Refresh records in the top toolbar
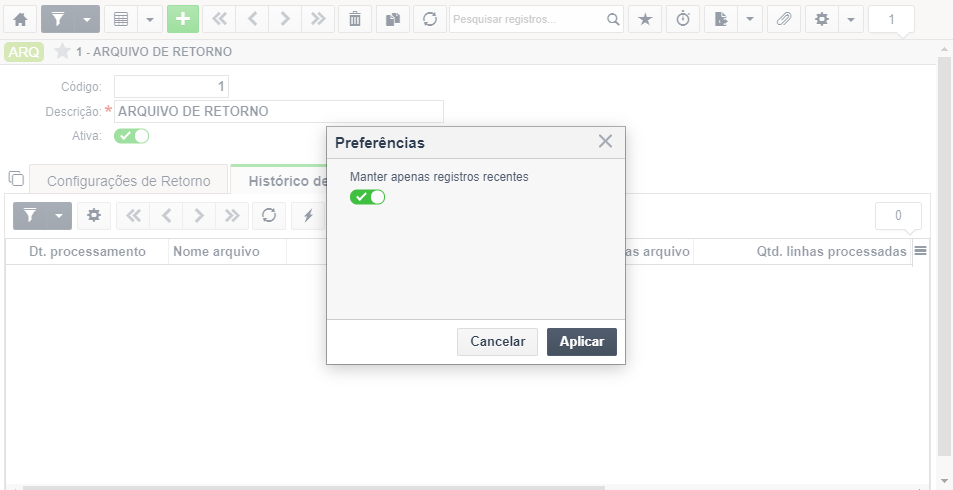 [430, 19]
